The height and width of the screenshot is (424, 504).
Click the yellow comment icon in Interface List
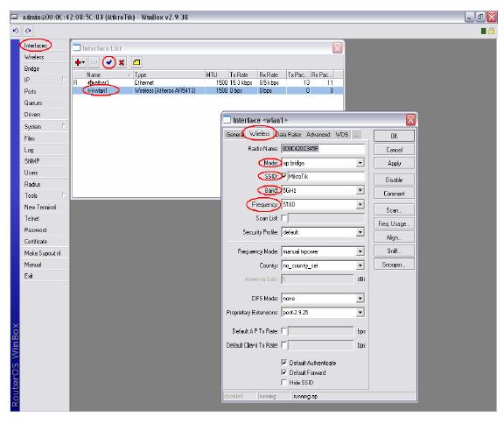(136, 62)
